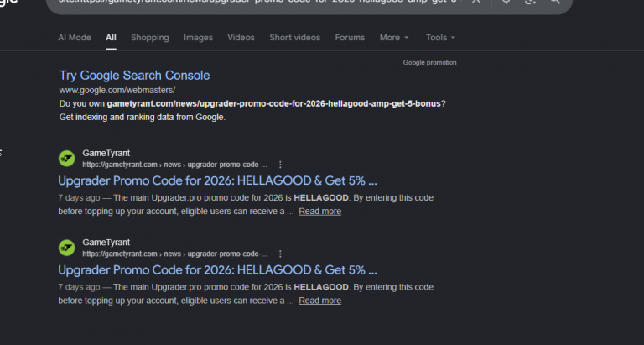
Task: Click the bold HELLAGOOD text in the first snippet
Action: (321, 198)
